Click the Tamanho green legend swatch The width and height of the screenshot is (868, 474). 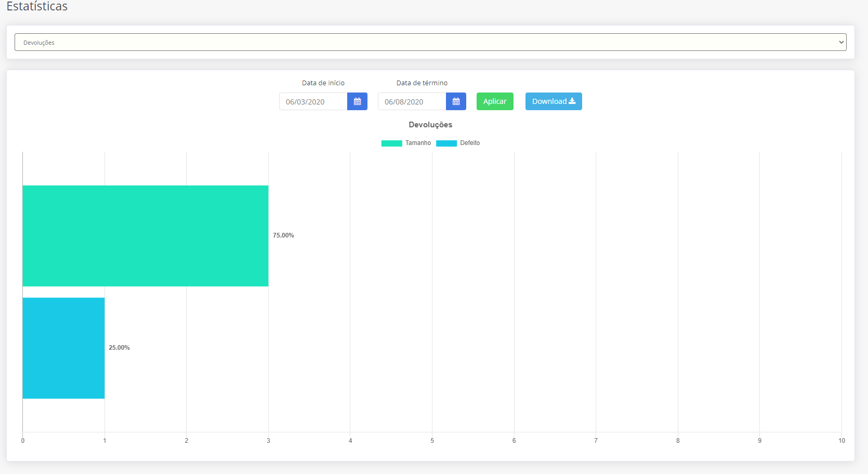[391, 143]
